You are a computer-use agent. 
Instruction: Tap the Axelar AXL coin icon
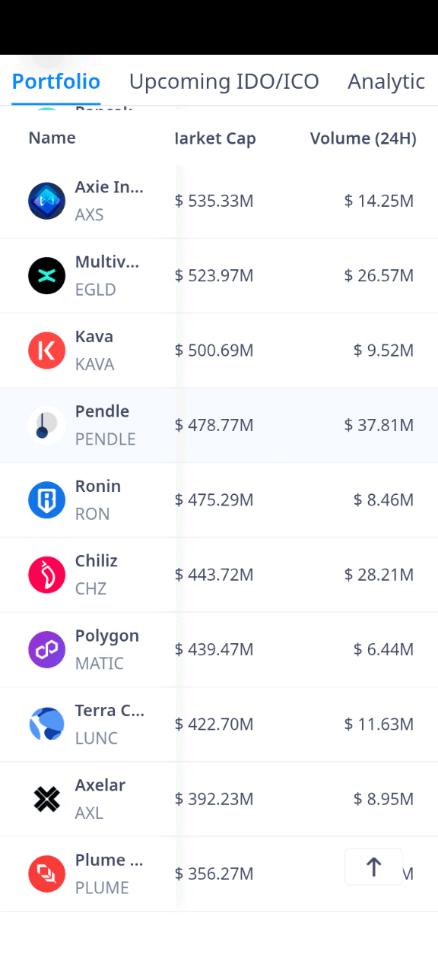47,799
